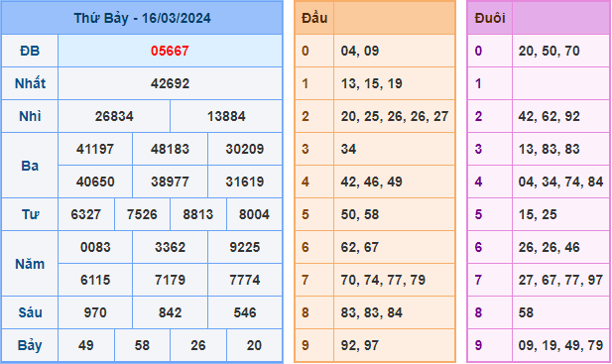Click '20' in the Bảy prize row
The image size is (612, 364).
coord(254,346)
